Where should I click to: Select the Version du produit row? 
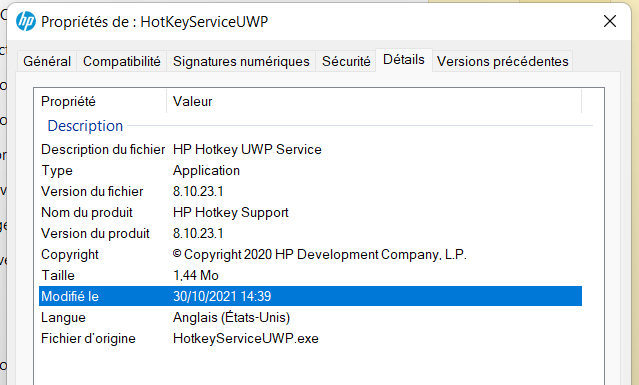click(311, 233)
